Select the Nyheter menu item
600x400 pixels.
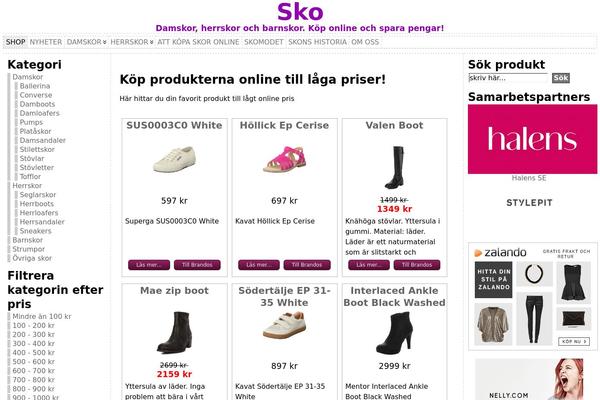point(46,42)
